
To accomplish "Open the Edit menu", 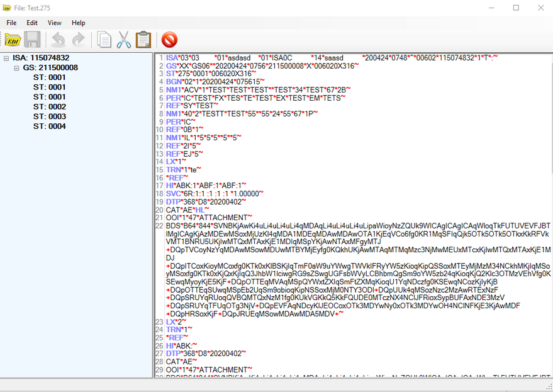I will 32,23.
